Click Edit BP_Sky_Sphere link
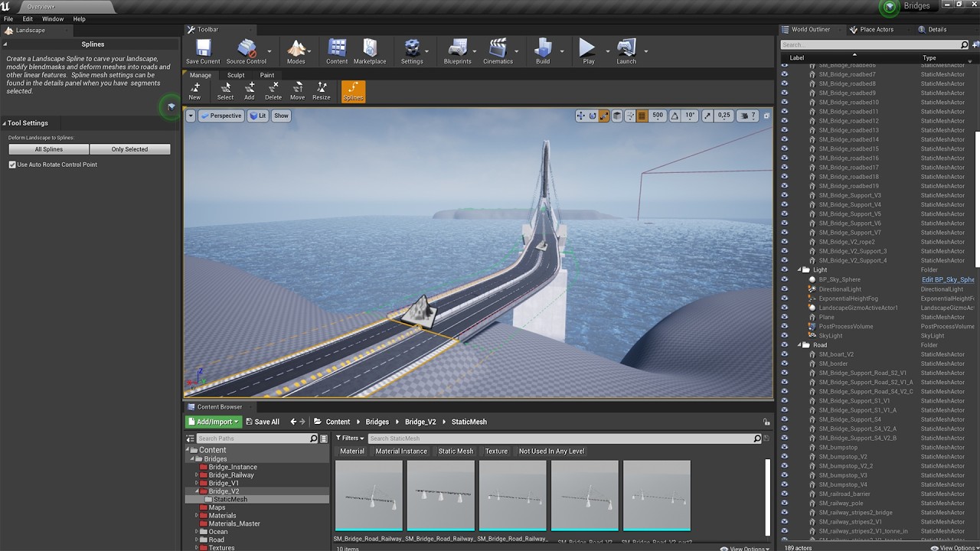980x551 pixels. (948, 280)
